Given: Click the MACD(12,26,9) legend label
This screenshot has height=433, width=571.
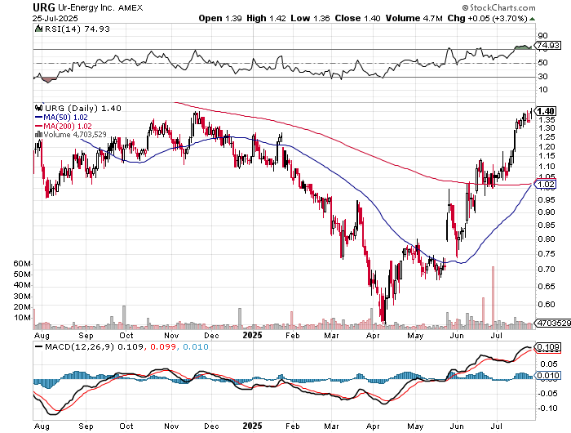Looking at the screenshot, I should click(79, 347).
